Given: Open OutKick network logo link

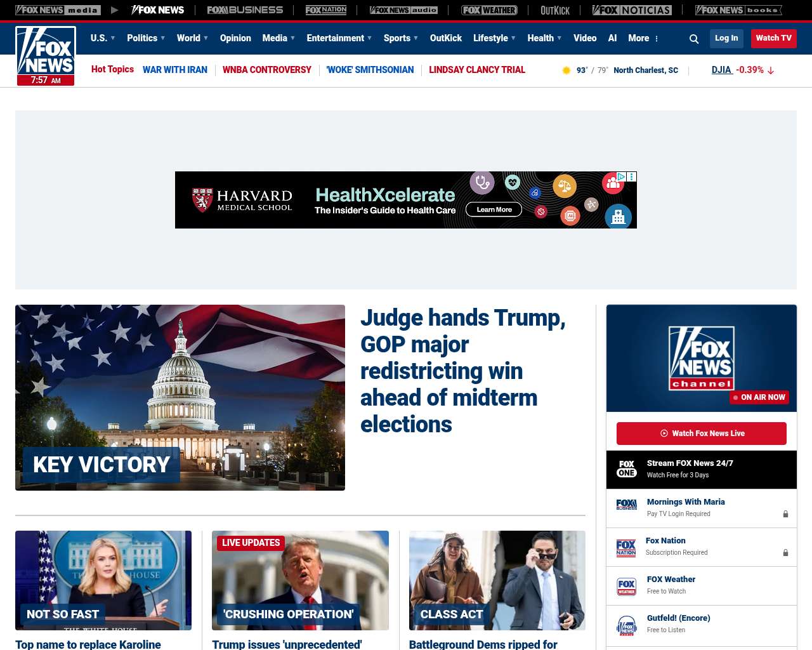Looking at the screenshot, I should [x=555, y=10].
